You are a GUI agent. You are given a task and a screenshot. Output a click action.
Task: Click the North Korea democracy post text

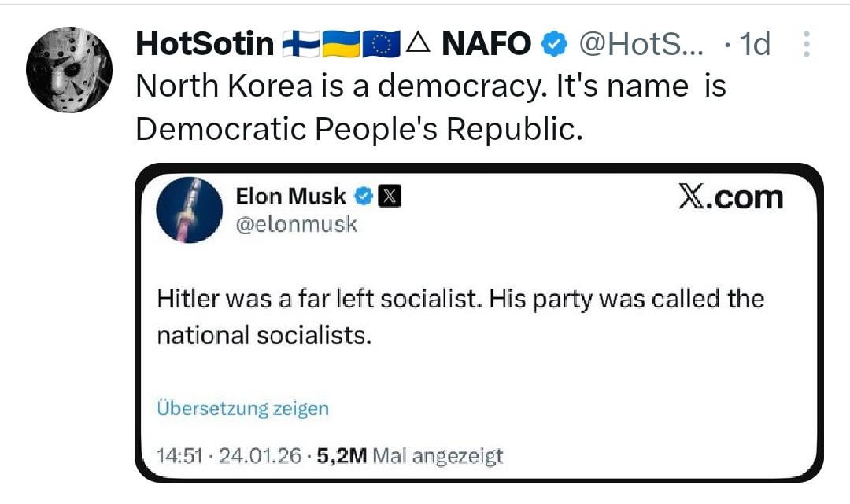point(431,107)
